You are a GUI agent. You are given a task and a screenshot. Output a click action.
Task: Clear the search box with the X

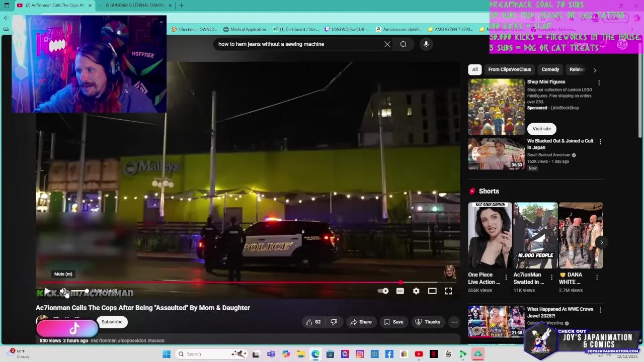pyautogui.click(x=387, y=44)
